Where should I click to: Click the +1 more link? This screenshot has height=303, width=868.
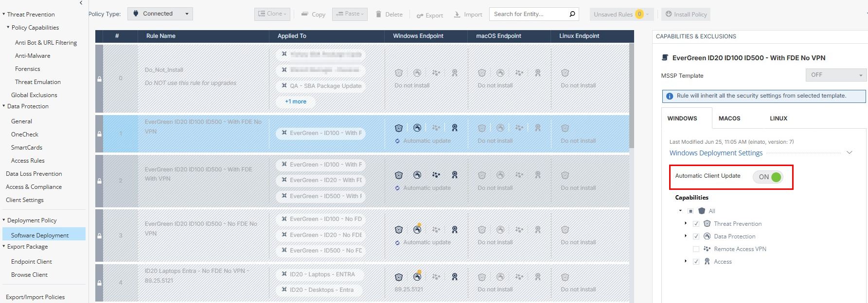coord(296,101)
